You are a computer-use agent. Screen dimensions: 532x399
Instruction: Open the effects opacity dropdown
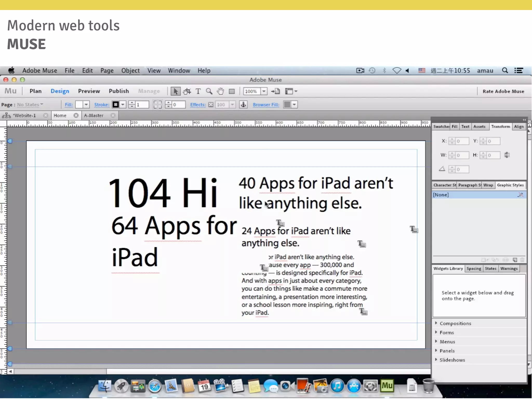(232, 105)
